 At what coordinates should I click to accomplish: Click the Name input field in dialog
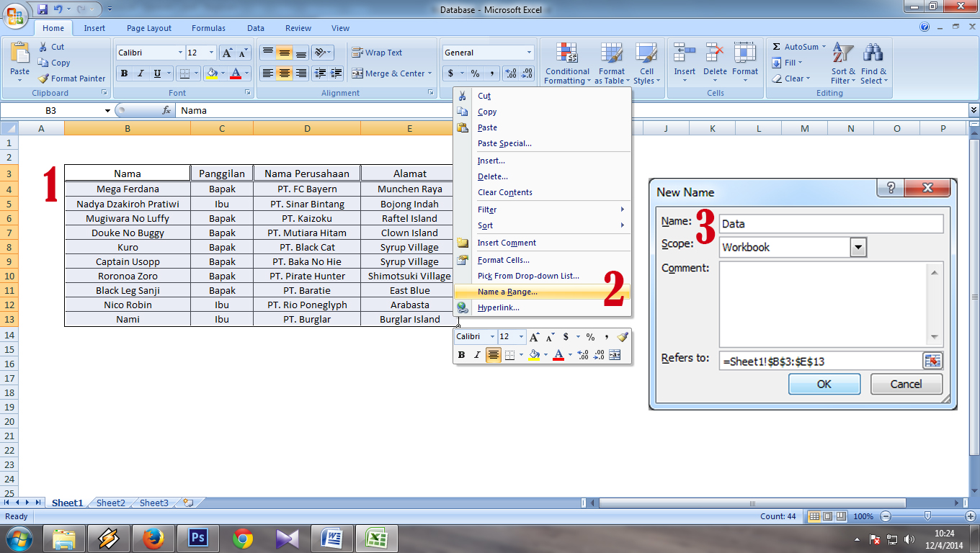[831, 224]
